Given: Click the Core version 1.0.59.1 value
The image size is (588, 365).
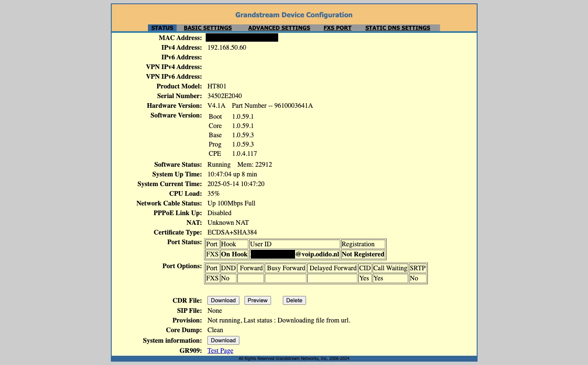Looking at the screenshot, I should (x=243, y=125).
